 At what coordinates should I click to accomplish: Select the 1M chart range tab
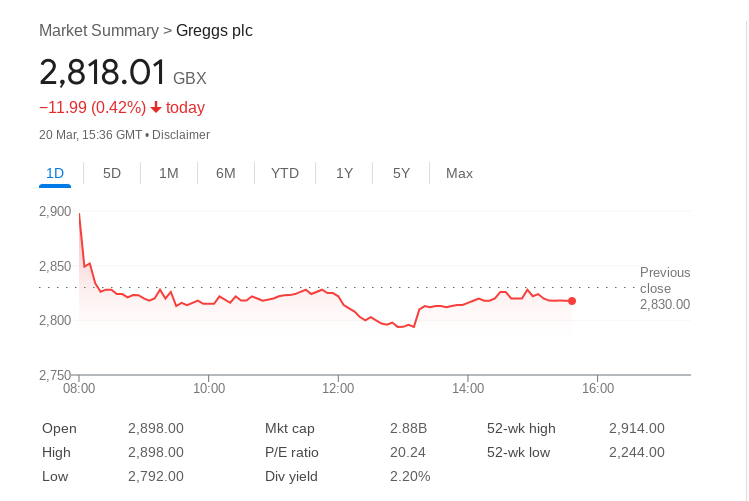[169, 173]
